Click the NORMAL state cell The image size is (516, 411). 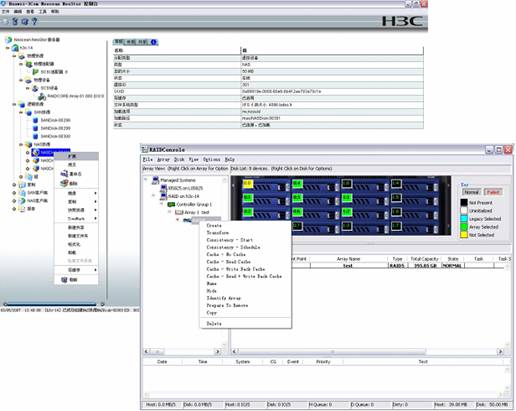(x=452, y=266)
